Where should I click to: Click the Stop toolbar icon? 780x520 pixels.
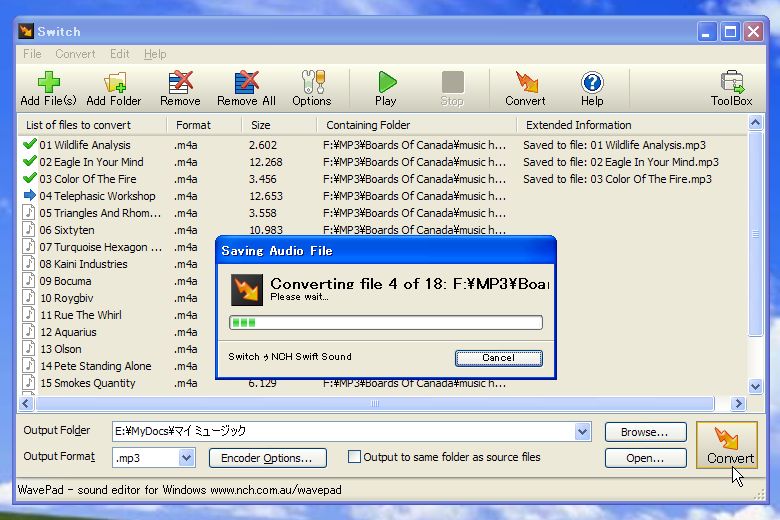click(x=453, y=82)
